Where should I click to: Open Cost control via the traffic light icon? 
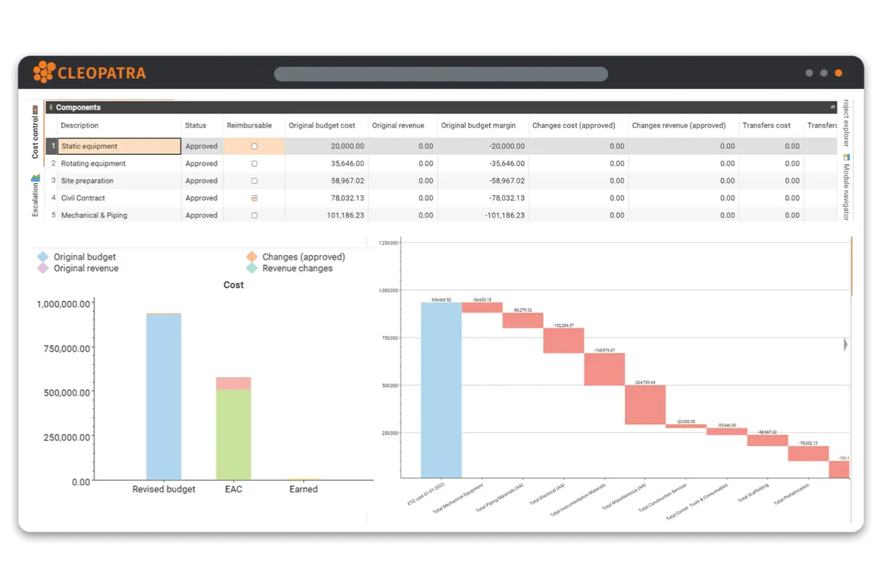pyautogui.click(x=36, y=110)
